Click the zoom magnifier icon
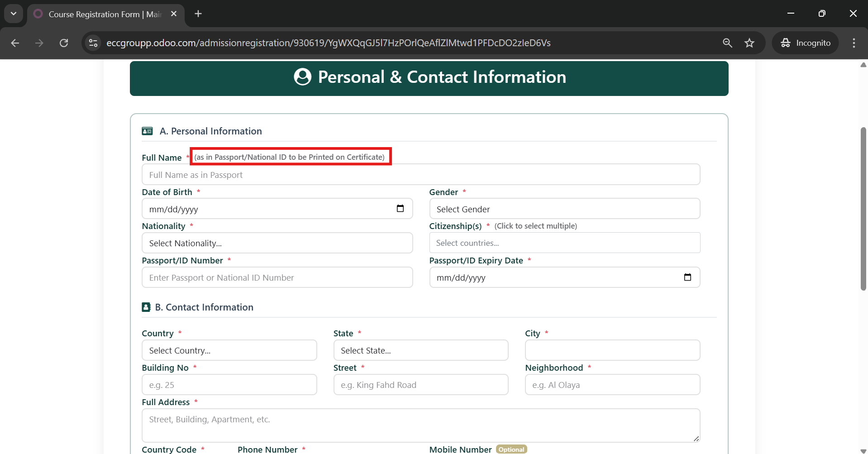Screen dimensions: 868x454 click(x=727, y=43)
